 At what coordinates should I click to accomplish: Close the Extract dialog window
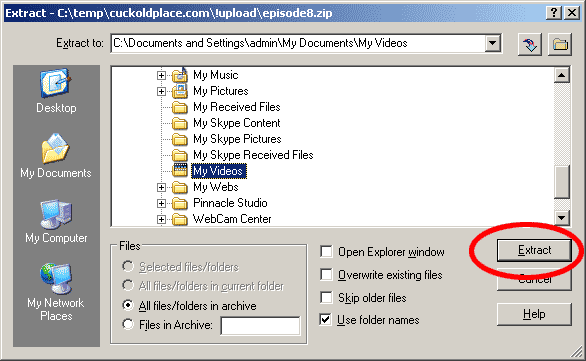click(x=572, y=13)
